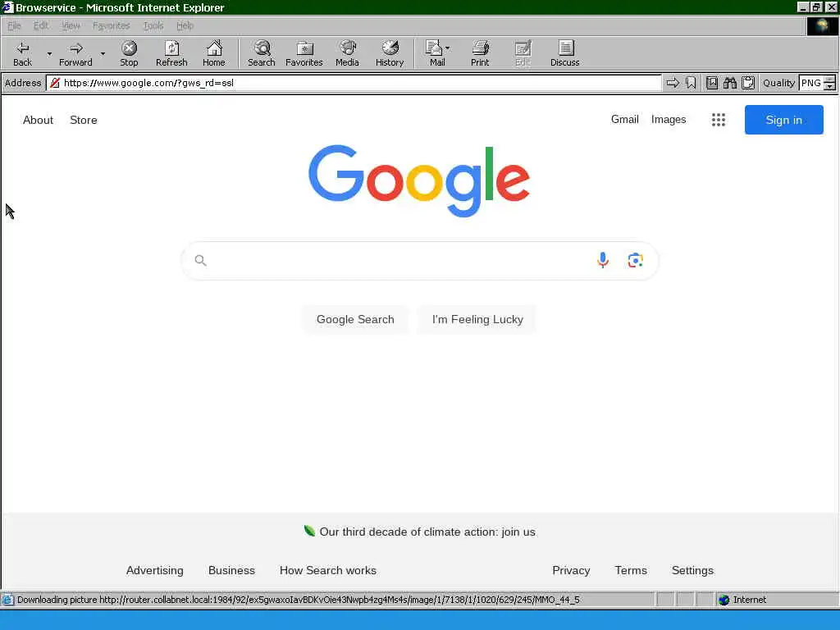
Task: Stop page loading with the Stop button
Action: click(x=129, y=53)
